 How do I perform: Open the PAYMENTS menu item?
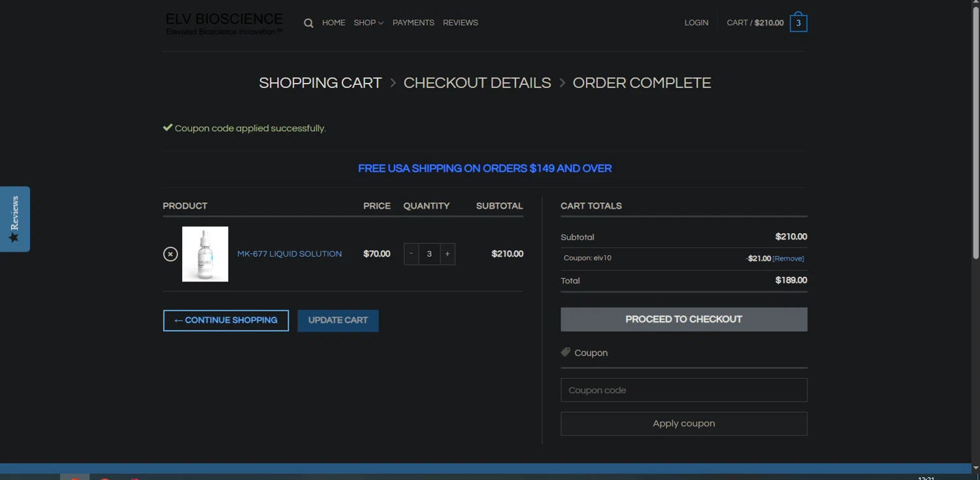pyautogui.click(x=413, y=23)
